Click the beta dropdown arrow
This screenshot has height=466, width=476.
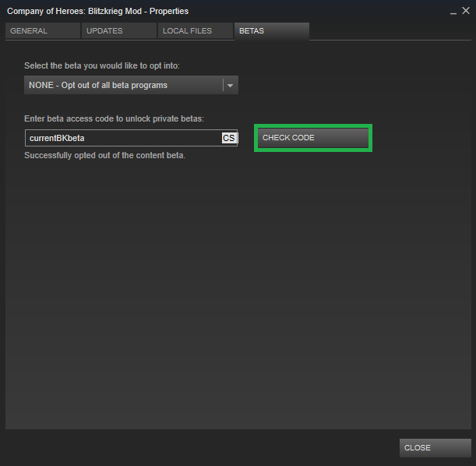[x=230, y=85]
